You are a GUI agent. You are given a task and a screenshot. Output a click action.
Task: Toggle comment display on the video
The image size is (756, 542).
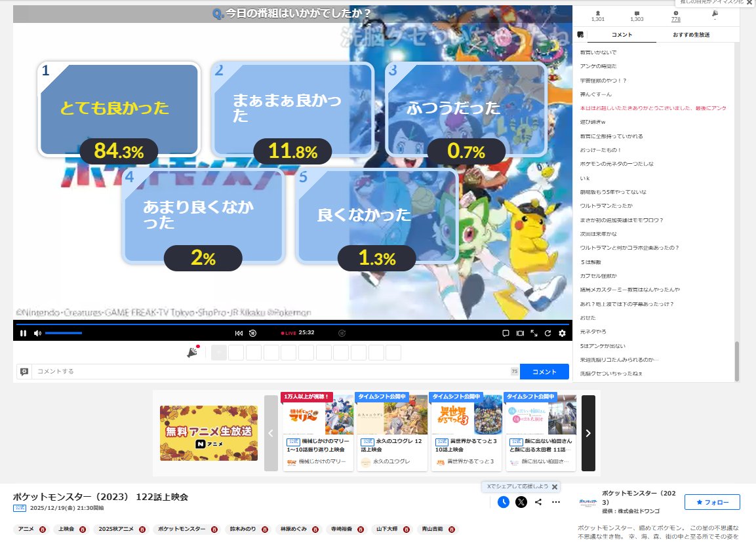pos(506,333)
